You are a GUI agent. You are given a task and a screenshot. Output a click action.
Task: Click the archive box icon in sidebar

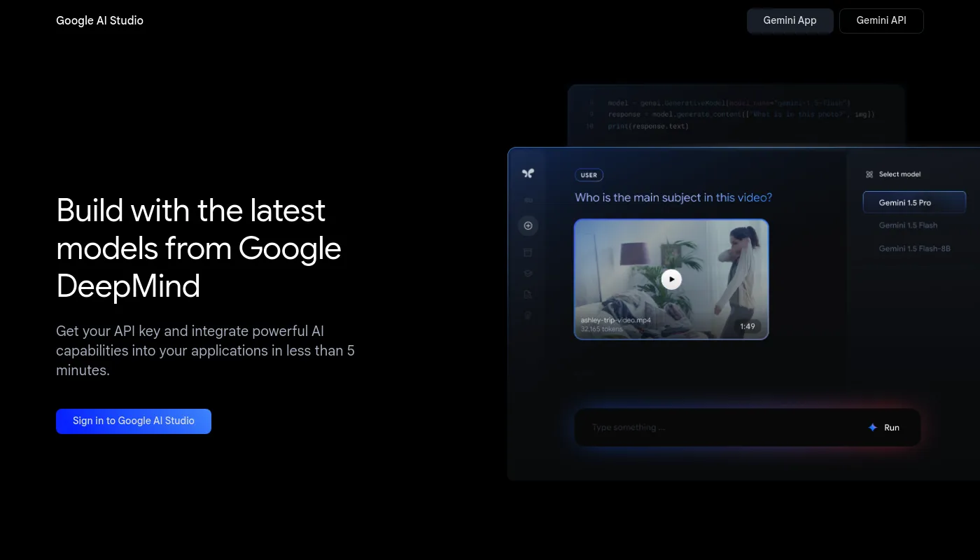tap(528, 252)
